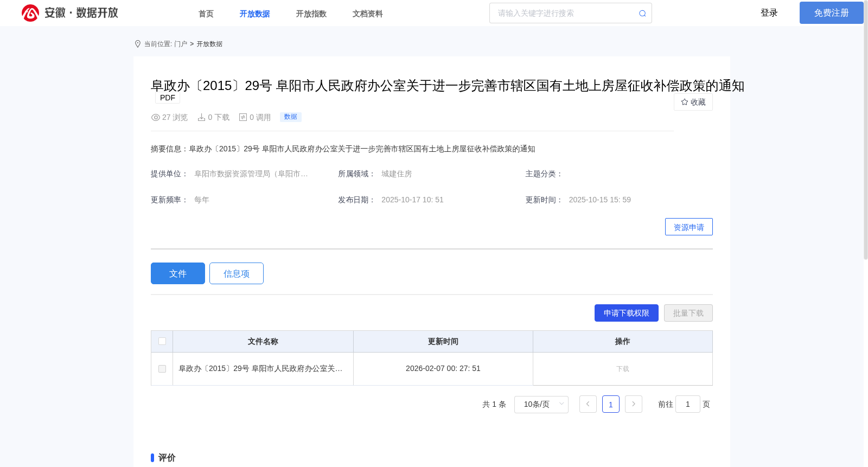The width and height of the screenshot is (868, 467).
Task: Click the 2026-02-07 00: 27: 51 cell
Action: 443,368
